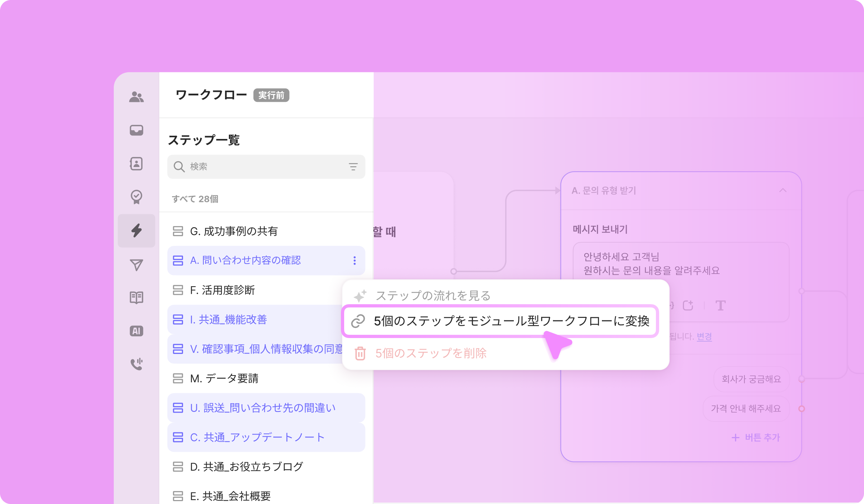Open the inbox sidebar icon

136,130
